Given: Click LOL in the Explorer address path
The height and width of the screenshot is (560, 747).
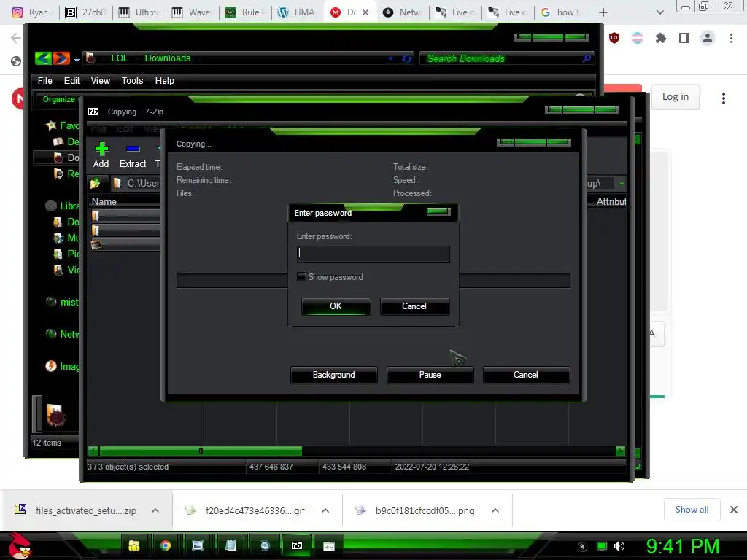Looking at the screenshot, I should pyautogui.click(x=120, y=58).
